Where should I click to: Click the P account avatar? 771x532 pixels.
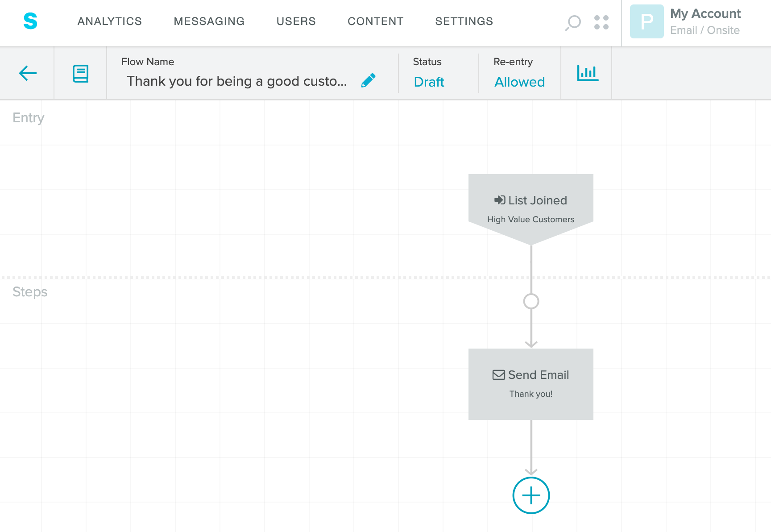647,21
